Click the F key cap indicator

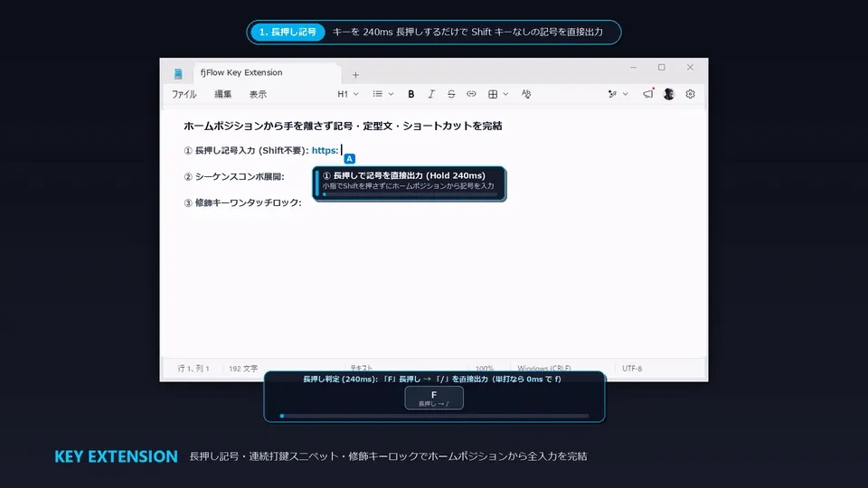point(434,398)
